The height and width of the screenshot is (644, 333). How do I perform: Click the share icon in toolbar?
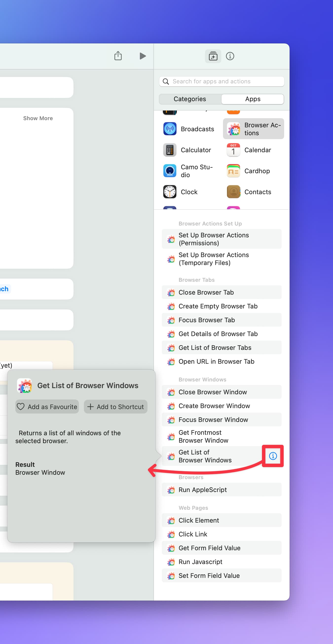coord(118,56)
